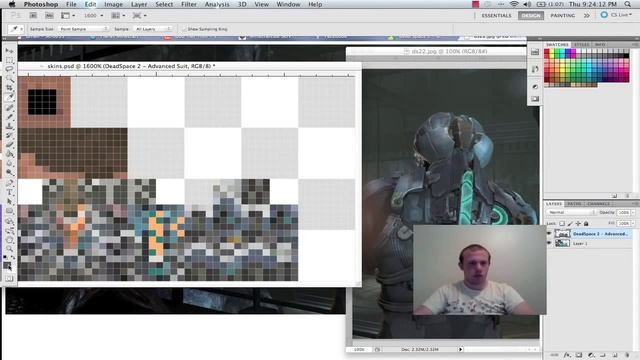The height and width of the screenshot is (360, 640).
Task: Click the foreground color swatch in toolbar
Action: pos(7,265)
